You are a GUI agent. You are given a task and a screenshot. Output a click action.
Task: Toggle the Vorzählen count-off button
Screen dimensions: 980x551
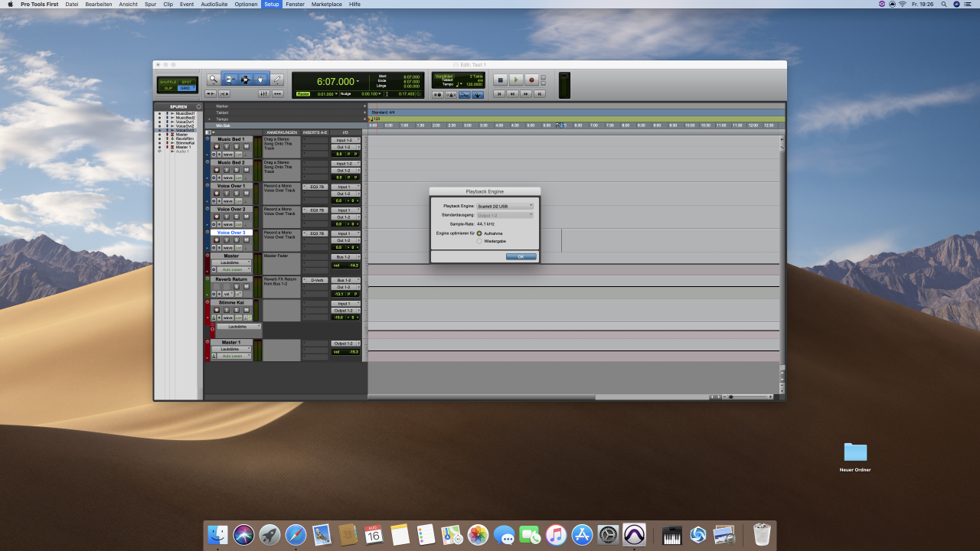(445, 77)
